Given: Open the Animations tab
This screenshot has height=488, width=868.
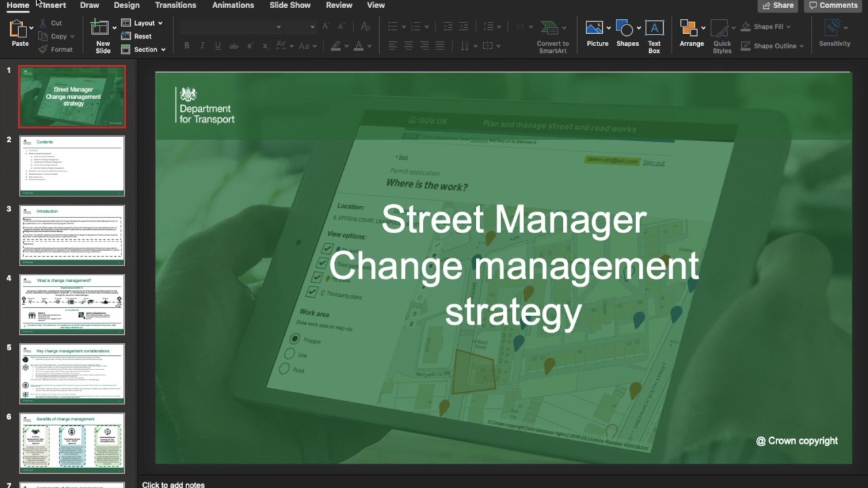Looking at the screenshot, I should 233,5.
